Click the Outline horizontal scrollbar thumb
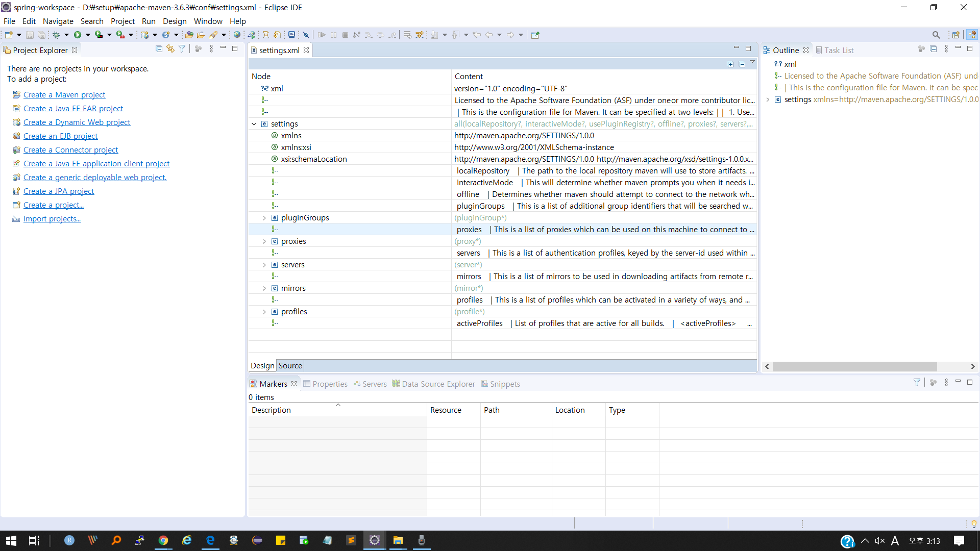Screen dimensions: 980x551 854,366
